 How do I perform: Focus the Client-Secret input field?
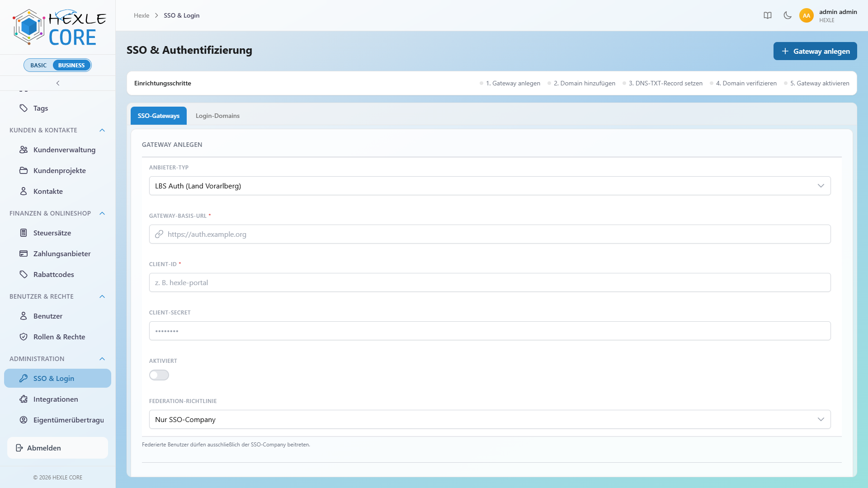(x=490, y=331)
